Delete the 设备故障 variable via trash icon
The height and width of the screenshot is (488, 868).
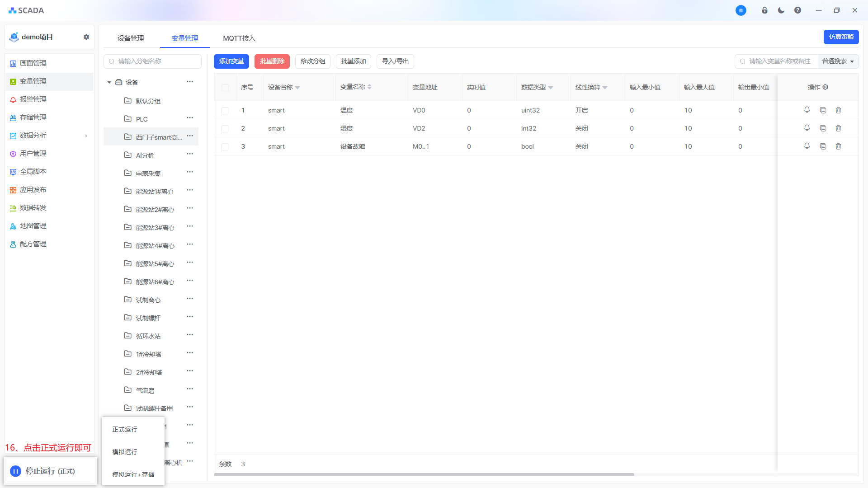(x=838, y=146)
